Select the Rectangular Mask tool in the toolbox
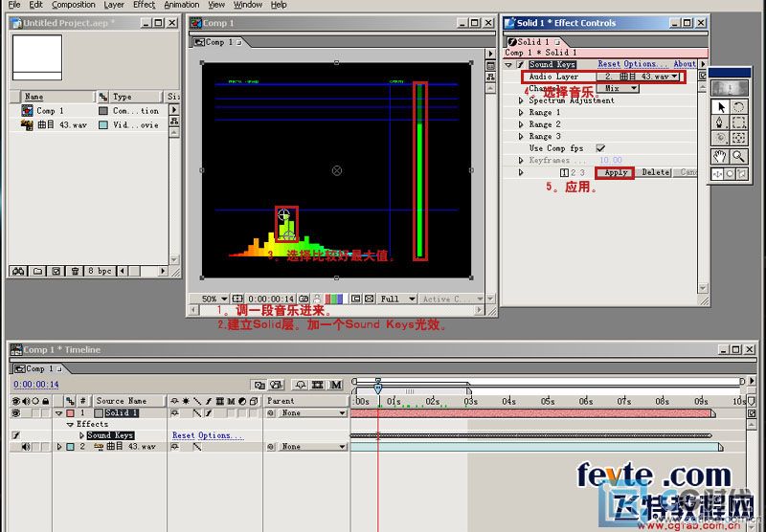This screenshot has height=532, width=766. [738, 122]
